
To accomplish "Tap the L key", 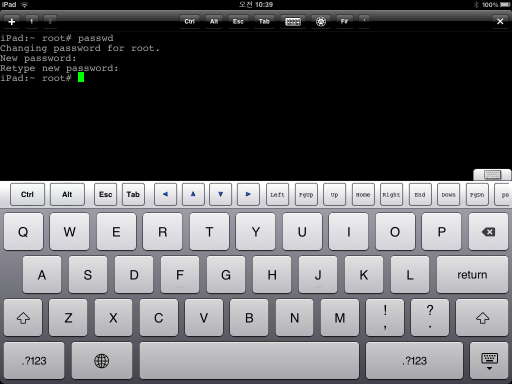I will click(x=410, y=275).
